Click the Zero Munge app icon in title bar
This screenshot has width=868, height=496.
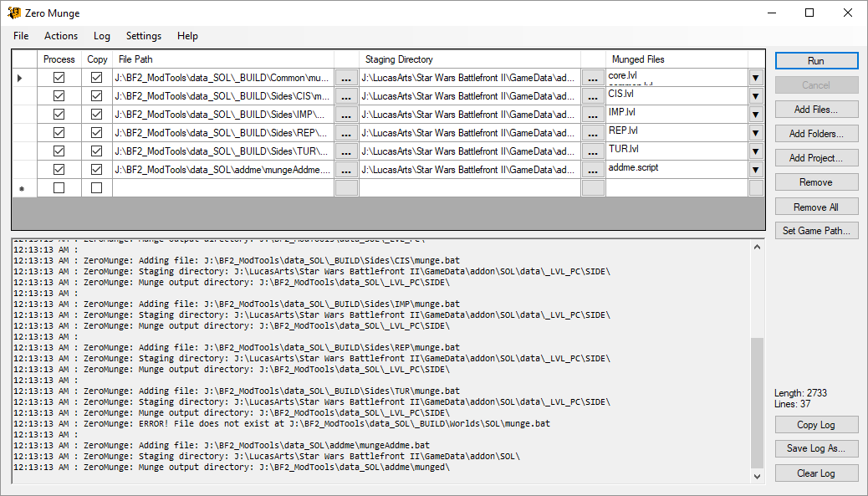pyautogui.click(x=14, y=13)
